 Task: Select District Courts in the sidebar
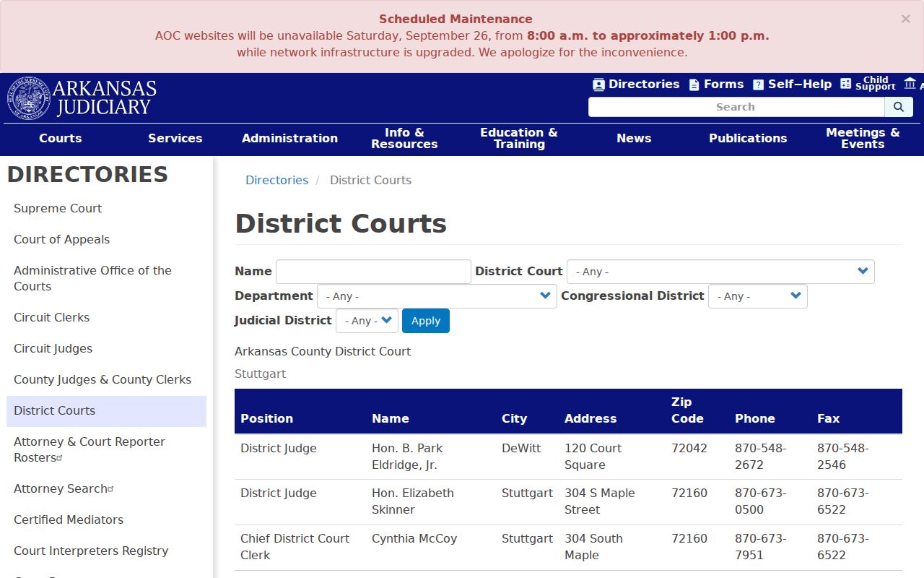point(106,411)
